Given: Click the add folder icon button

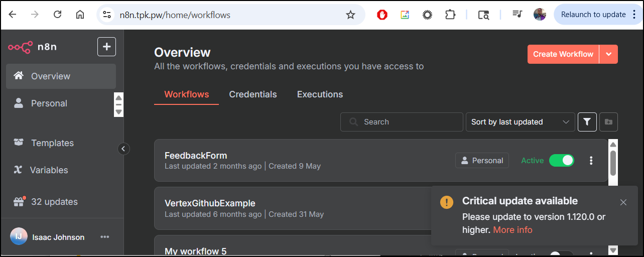Looking at the screenshot, I should point(608,122).
